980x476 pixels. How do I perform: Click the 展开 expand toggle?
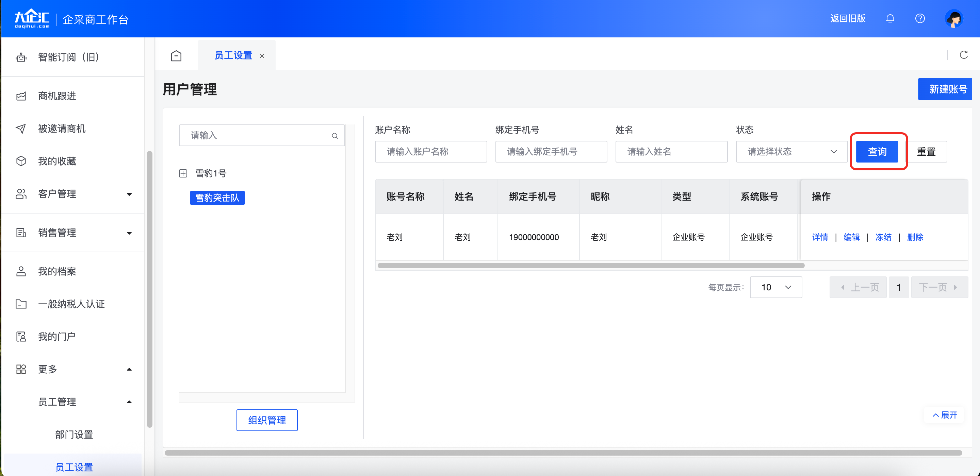coord(945,415)
